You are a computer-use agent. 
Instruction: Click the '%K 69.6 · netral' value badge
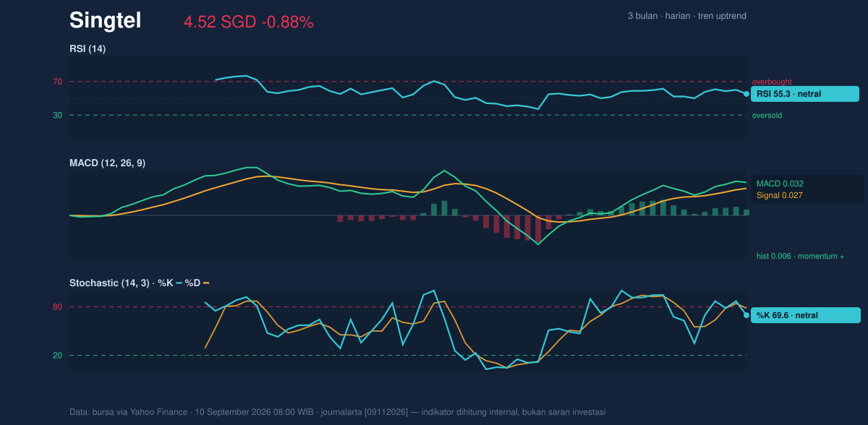[x=806, y=315]
